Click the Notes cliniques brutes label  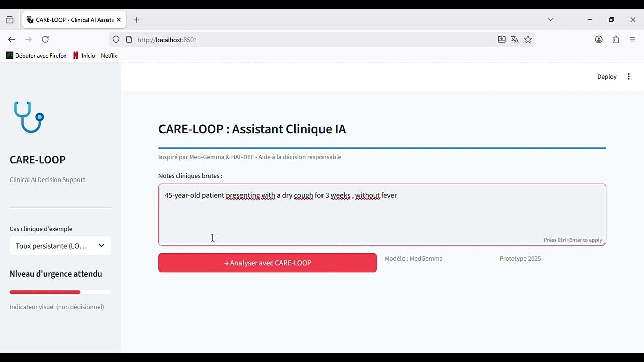(x=190, y=176)
